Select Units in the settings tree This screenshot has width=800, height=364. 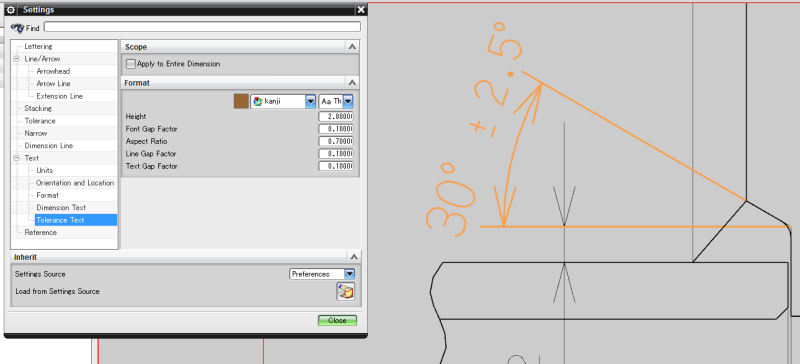tap(44, 171)
